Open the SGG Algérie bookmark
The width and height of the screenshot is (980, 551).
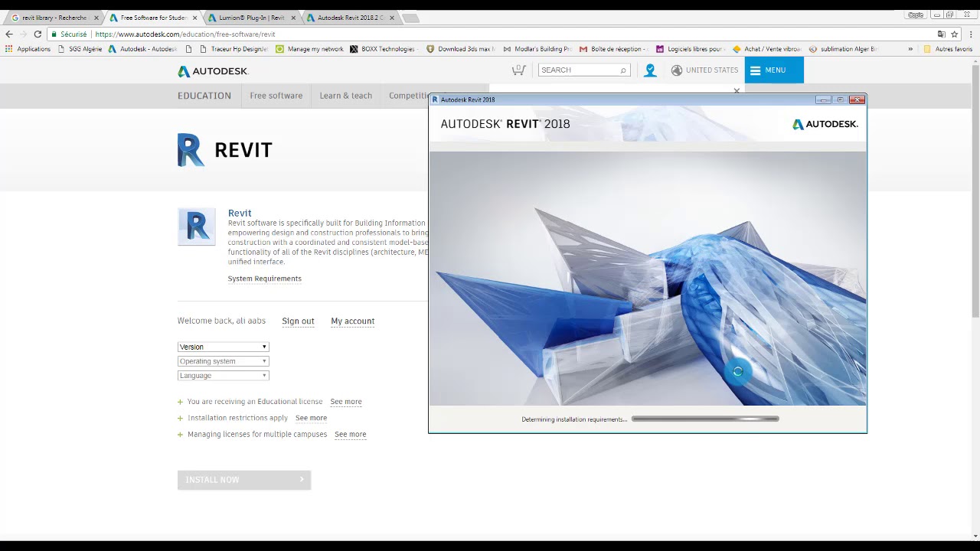coord(80,49)
